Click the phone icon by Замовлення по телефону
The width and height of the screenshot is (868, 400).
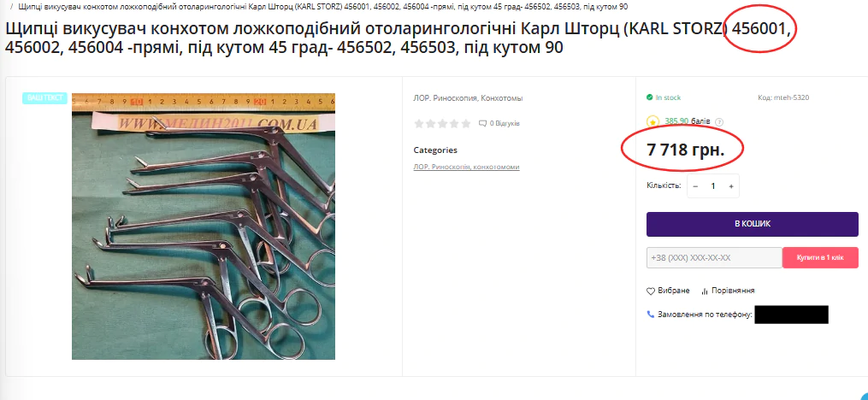pos(651,315)
